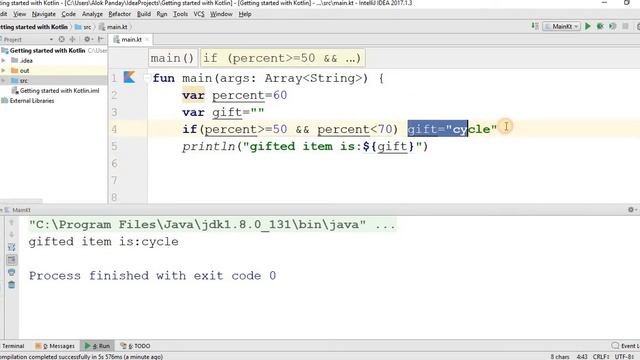The image size is (640, 360).
Task: Clear console with the trash icon
Action: click(x=11, y=285)
